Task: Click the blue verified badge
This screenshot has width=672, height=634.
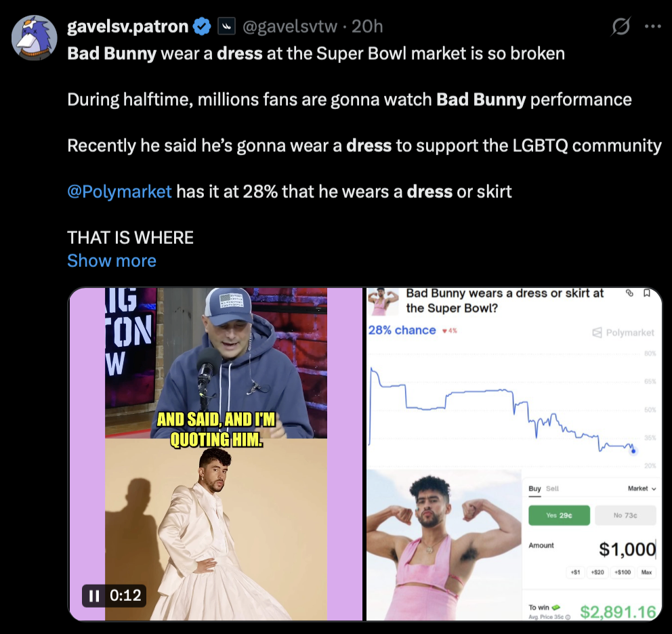Action: point(202,26)
